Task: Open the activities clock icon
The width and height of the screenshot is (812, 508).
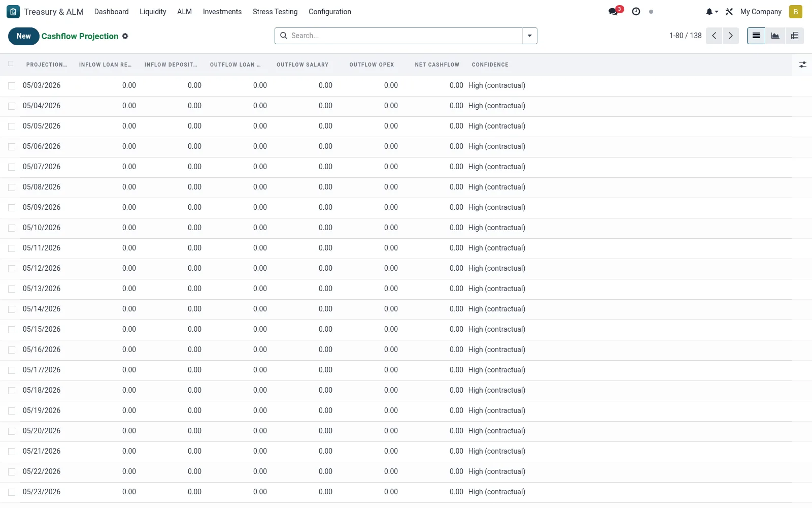Action: 636,11
